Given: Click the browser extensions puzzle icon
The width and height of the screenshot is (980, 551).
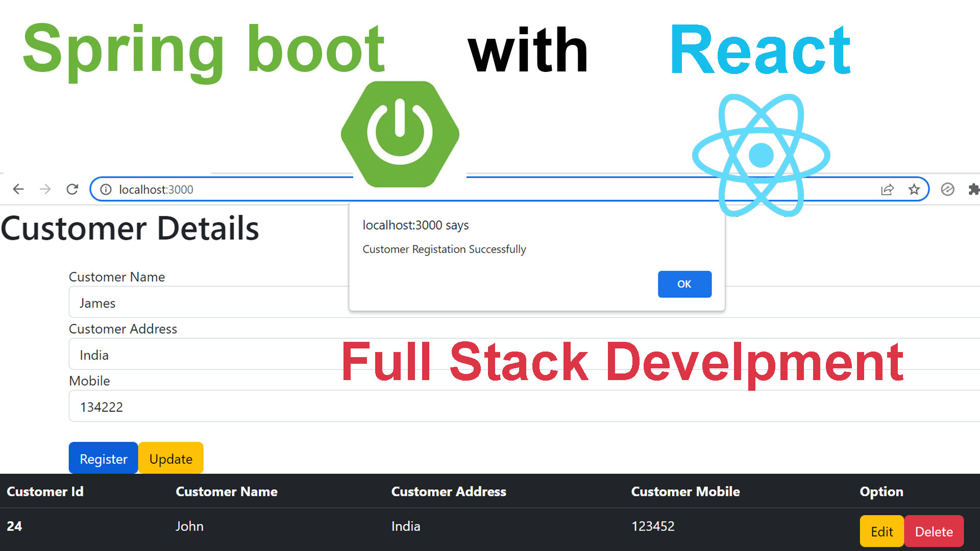Looking at the screenshot, I should pos(974,189).
